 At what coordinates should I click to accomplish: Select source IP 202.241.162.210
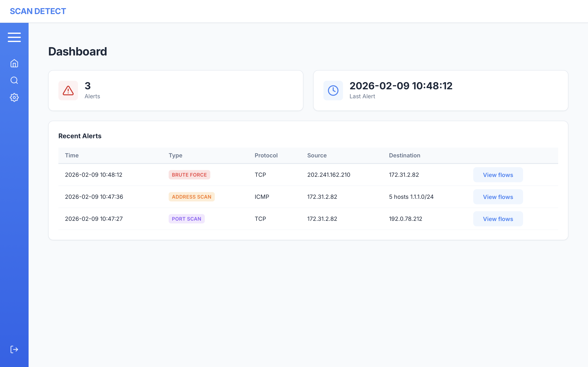pyautogui.click(x=329, y=175)
